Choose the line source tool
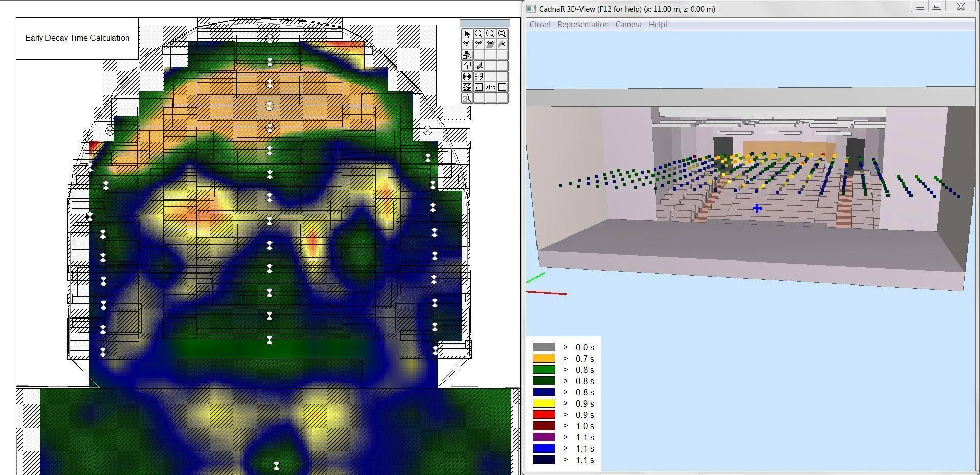This screenshot has width=980, height=475. [478, 44]
